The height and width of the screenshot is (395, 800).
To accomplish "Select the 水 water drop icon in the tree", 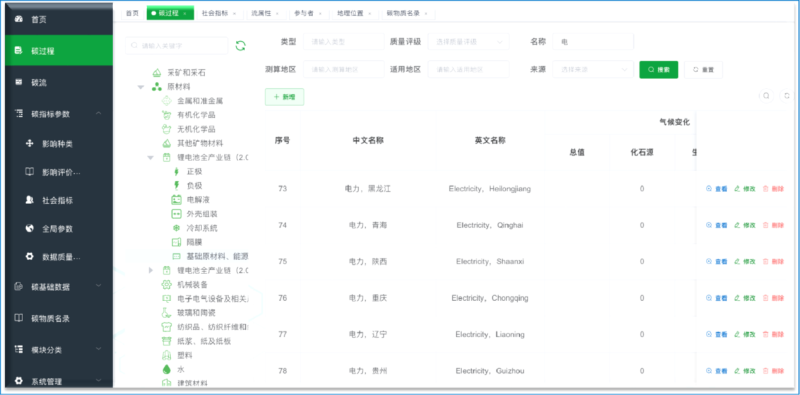I will click(166, 369).
